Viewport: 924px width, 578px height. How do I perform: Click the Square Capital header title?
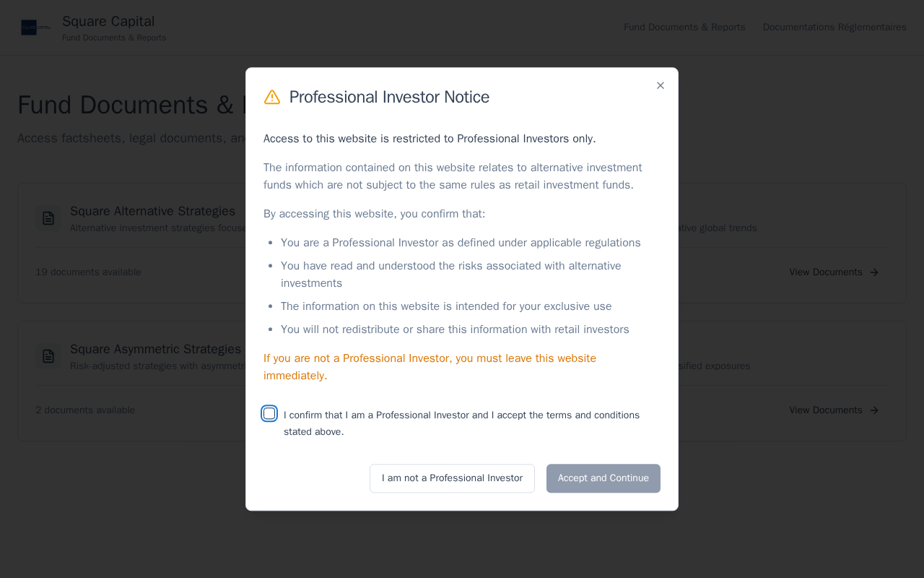point(108,22)
